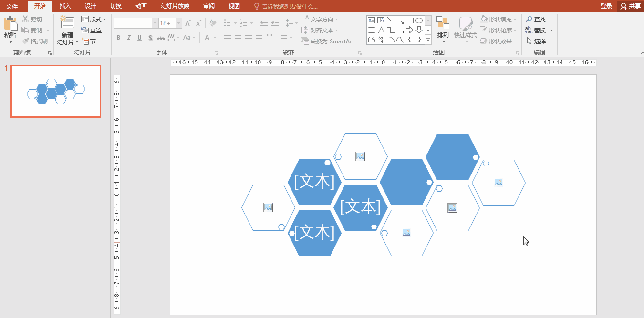Select the curve shape in gallery
The image size is (644, 318).
coord(400,40)
